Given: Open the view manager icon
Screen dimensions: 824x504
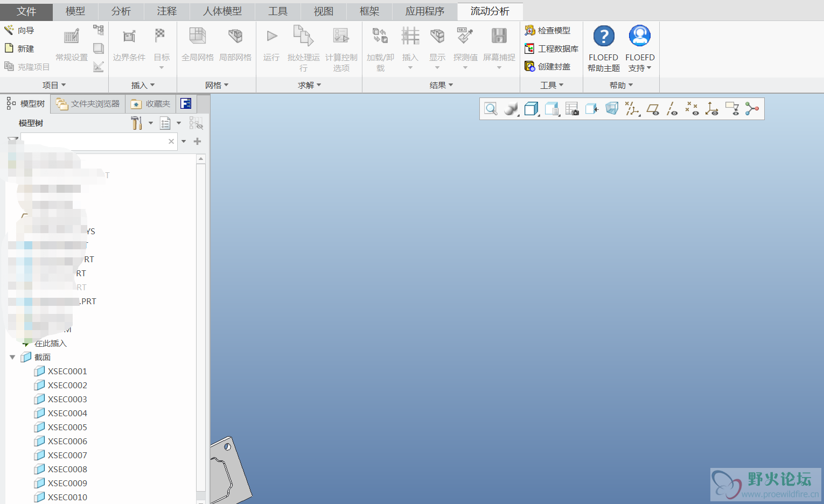Looking at the screenshot, I should [x=572, y=109].
